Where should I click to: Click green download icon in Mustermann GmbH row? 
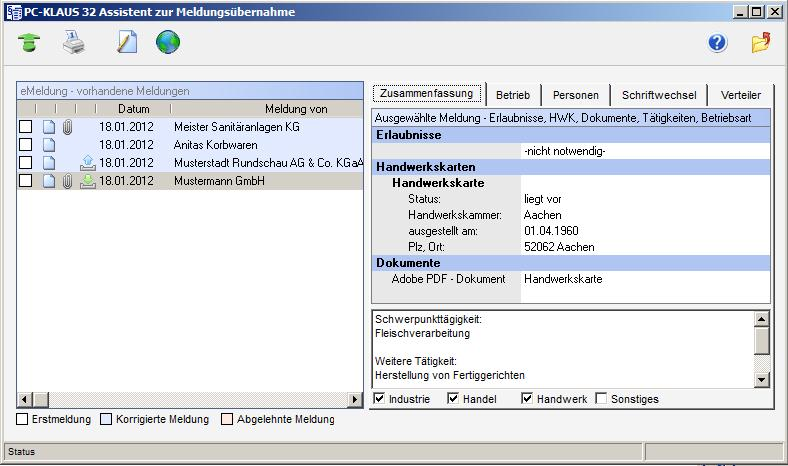click(x=88, y=181)
